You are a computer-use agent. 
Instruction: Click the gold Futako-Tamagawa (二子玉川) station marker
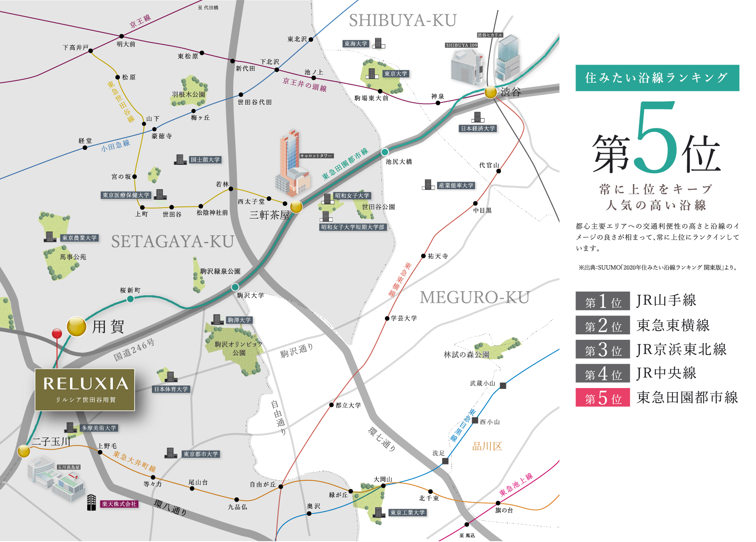(24, 451)
